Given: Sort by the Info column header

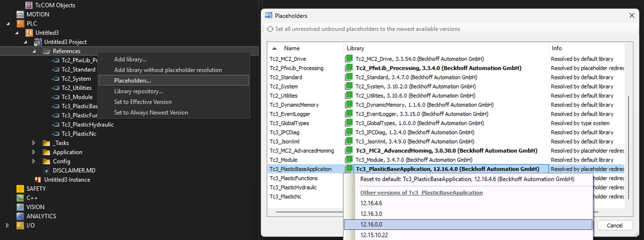Looking at the screenshot, I should point(587,48).
